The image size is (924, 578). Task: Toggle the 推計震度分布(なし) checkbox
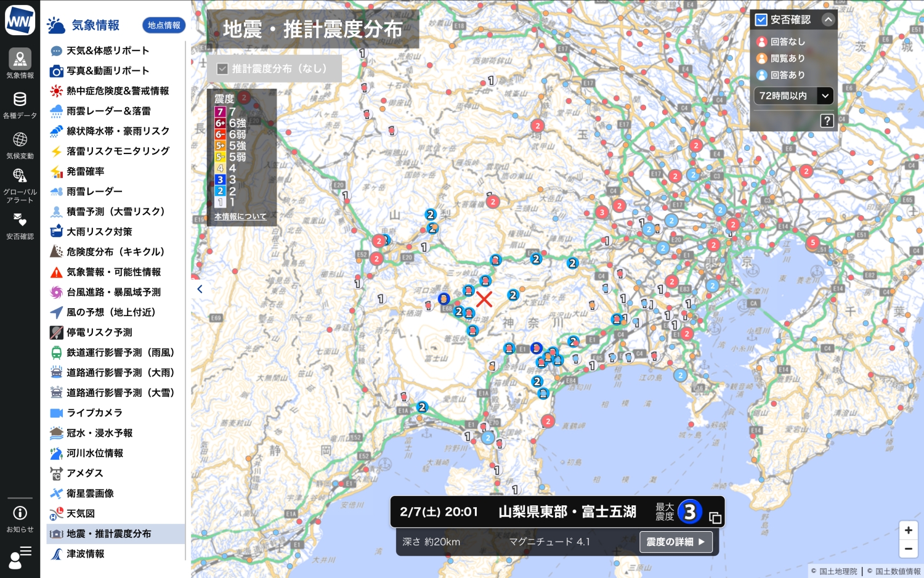tap(222, 68)
